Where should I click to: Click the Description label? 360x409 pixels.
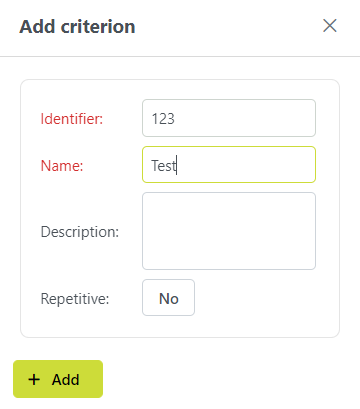[80, 232]
